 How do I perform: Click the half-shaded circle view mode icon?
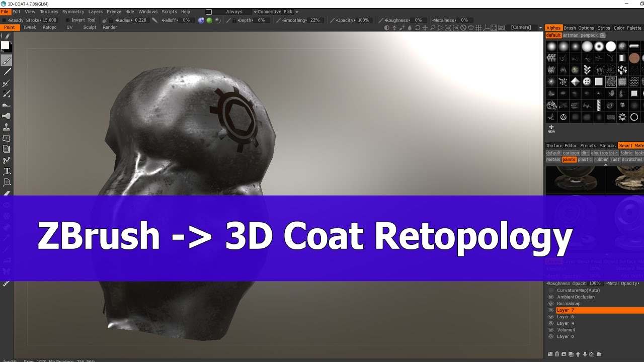click(x=387, y=28)
